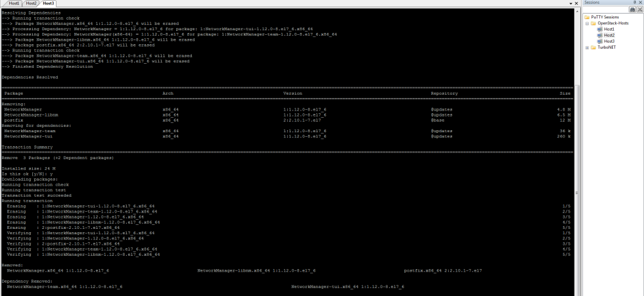Viewport: 644px width, 296px height.
Task: Click the OpenStack-Hosts folder icon
Action: point(593,24)
